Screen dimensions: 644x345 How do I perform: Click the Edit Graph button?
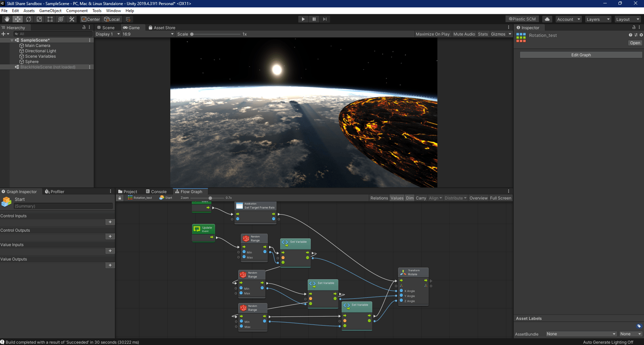581,55
